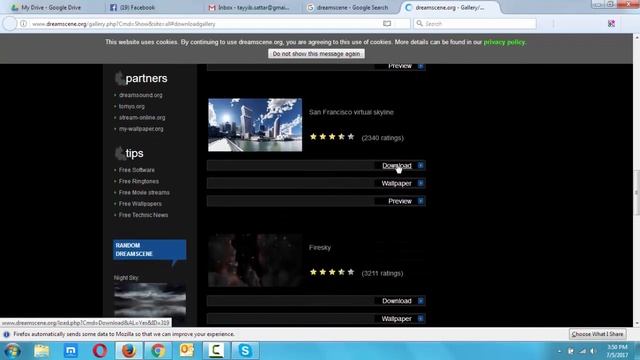Viewport: 640px width, 360px height.
Task: Click Do not show this message again
Action: [316, 53]
